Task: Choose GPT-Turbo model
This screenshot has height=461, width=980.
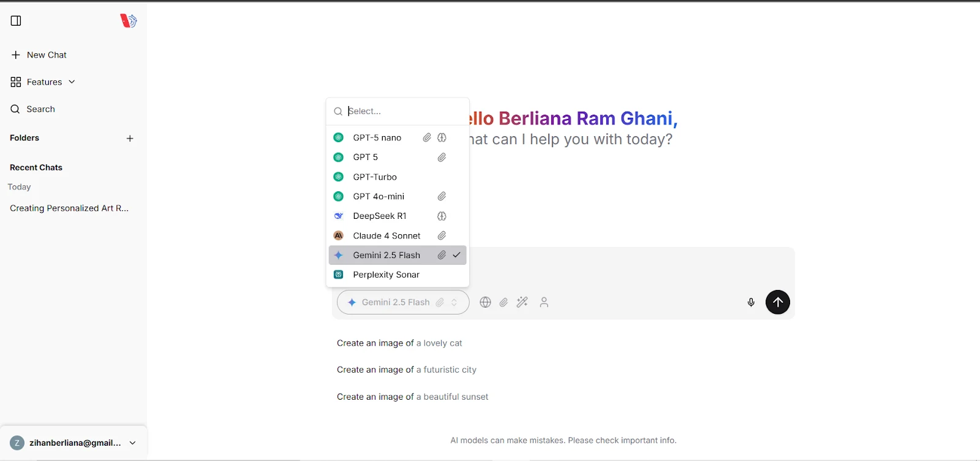Action: pyautogui.click(x=398, y=177)
